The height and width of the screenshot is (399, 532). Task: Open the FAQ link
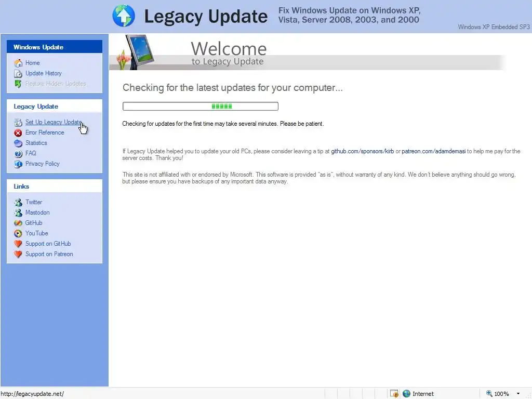pos(31,153)
